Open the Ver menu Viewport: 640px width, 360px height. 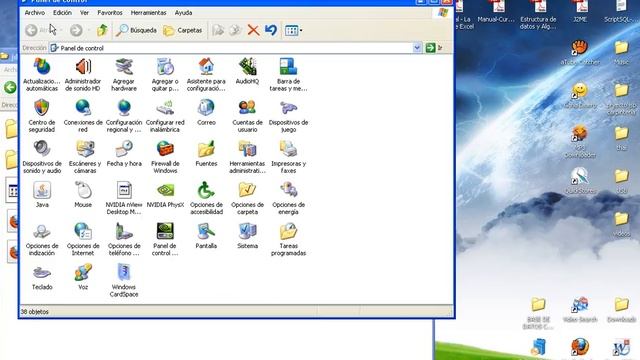(84, 13)
